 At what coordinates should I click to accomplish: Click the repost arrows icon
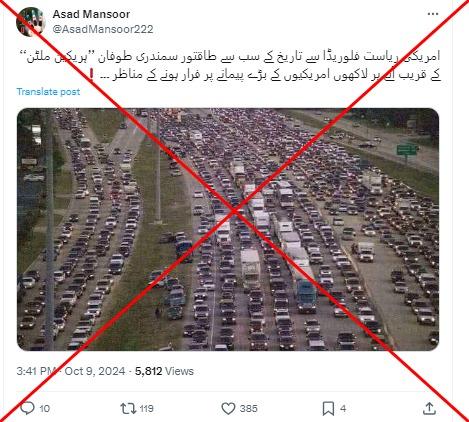pyautogui.click(x=128, y=408)
